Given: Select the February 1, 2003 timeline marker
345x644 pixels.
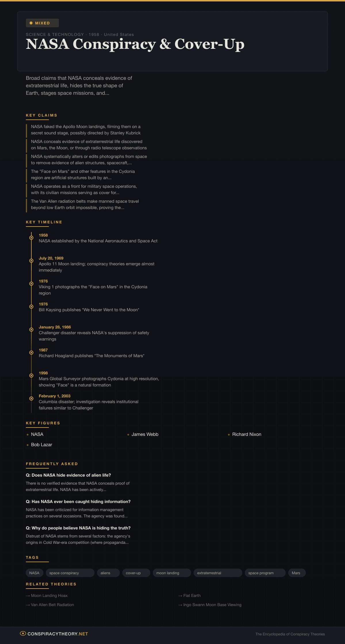Looking at the screenshot, I should point(31,399).
